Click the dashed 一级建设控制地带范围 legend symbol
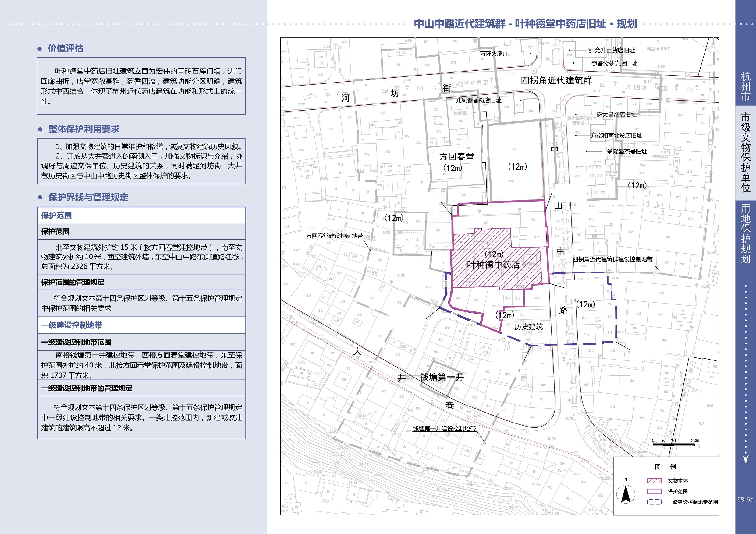This screenshot has height=534, width=756. 654,502
